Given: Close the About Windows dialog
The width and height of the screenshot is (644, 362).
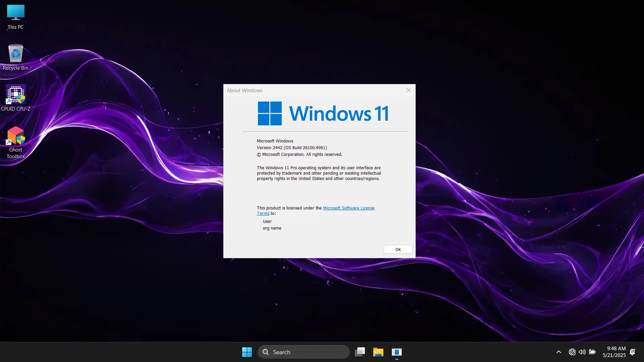Looking at the screenshot, I should [408, 90].
